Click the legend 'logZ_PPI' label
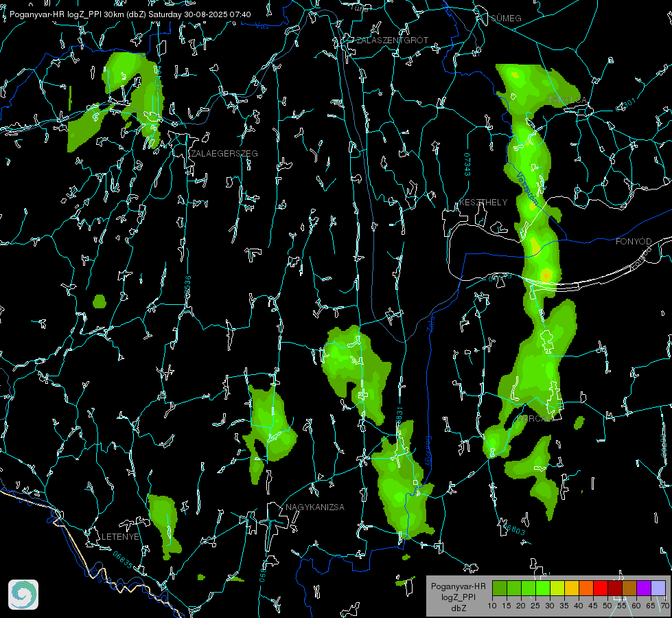This screenshot has height=618, width=672. pos(458,597)
